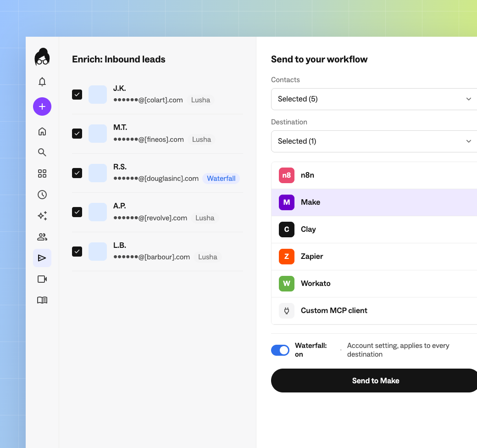Viewport: 477px width, 448px height.
Task: Open the contacts people icon
Action: tap(42, 237)
